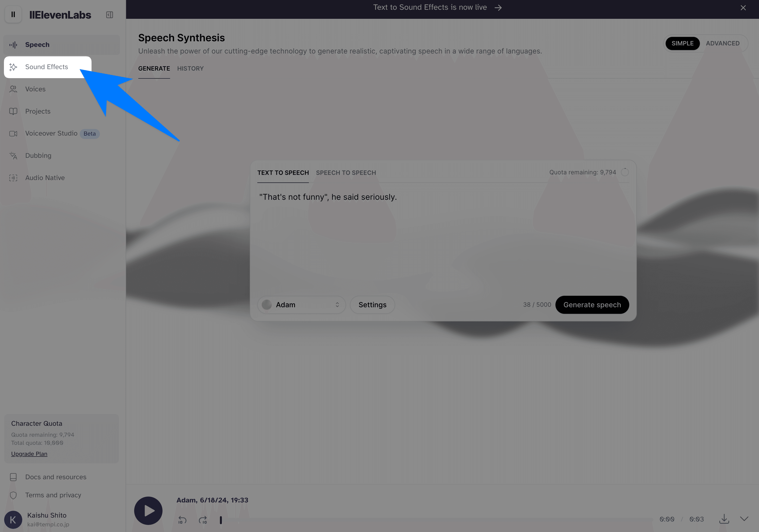
Task: Switch to ADVANCED mode
Action: coord(723,43)
